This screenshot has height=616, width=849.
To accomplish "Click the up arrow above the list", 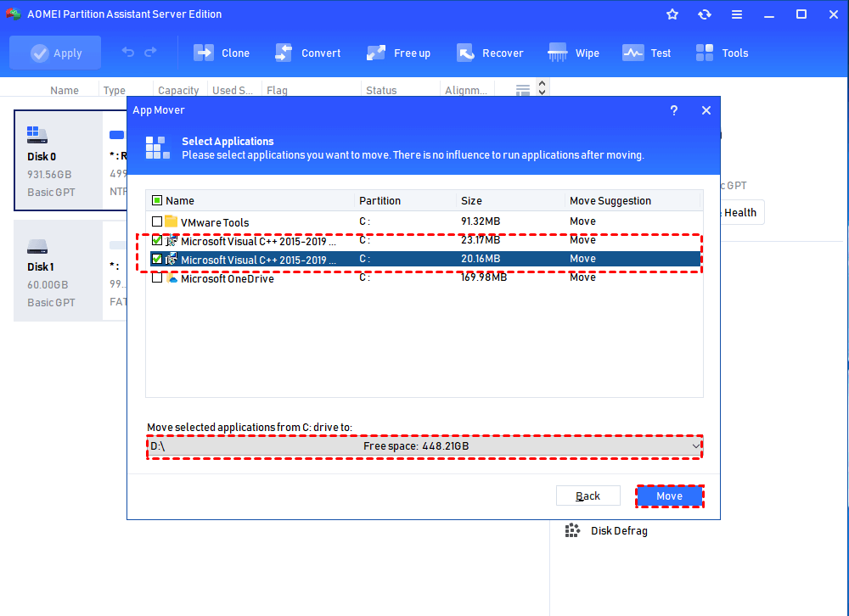I will (542, 84).
